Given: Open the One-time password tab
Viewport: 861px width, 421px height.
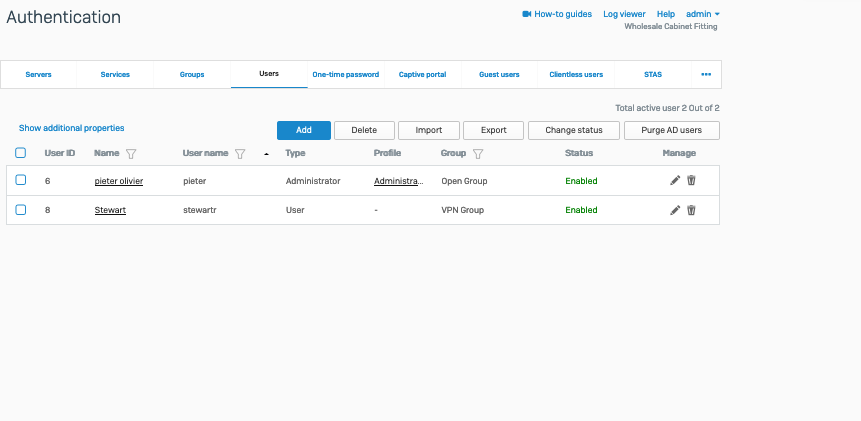Looking at the screenshot, I should click(x=345, y=75).
